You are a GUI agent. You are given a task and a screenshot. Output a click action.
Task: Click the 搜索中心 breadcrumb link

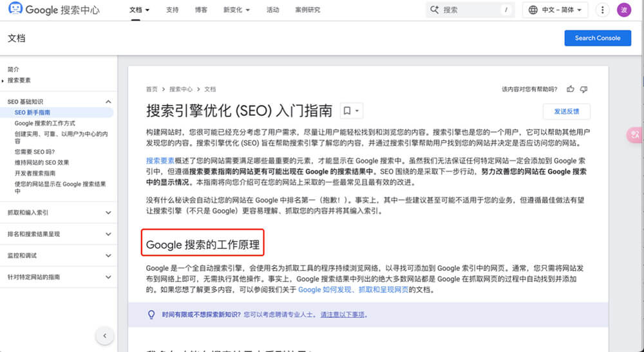coord(181,89)
